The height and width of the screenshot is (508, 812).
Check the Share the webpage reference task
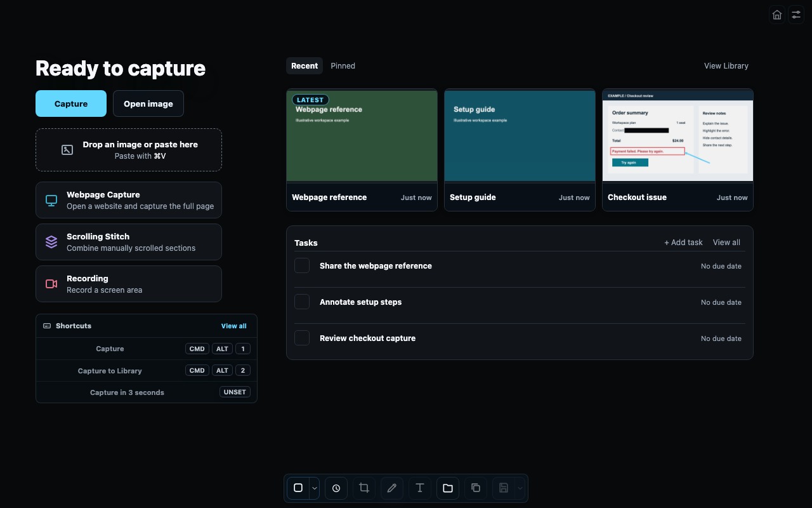point(302,265)
